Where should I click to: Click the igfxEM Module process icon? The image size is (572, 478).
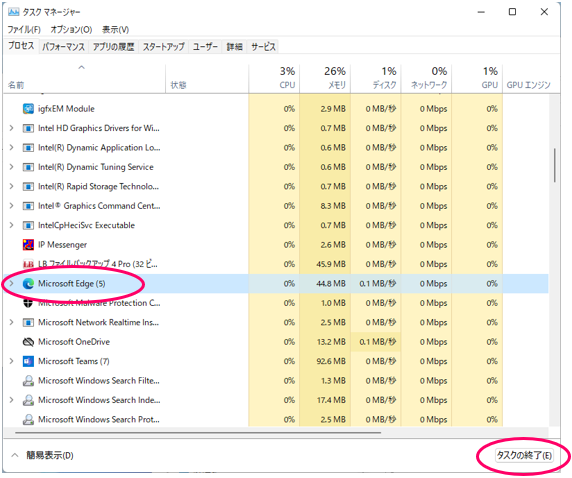pyautogui.click(x=28, y=109)
